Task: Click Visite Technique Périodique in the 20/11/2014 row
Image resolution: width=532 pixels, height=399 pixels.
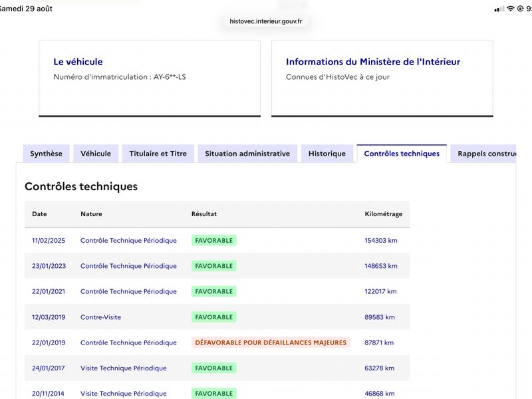Action: (124, 394)
